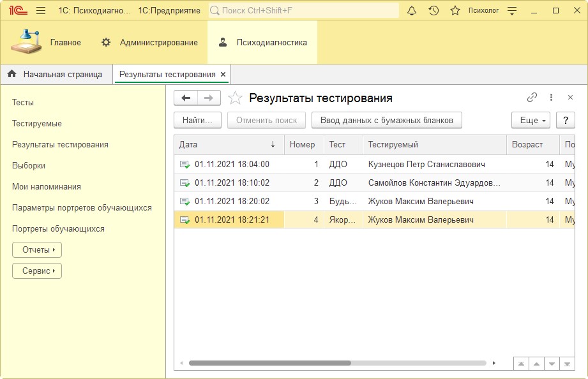Screen dimensions: 588x379
Task: Click the horizontal scrollbar of the table
Action: point(269,363)
